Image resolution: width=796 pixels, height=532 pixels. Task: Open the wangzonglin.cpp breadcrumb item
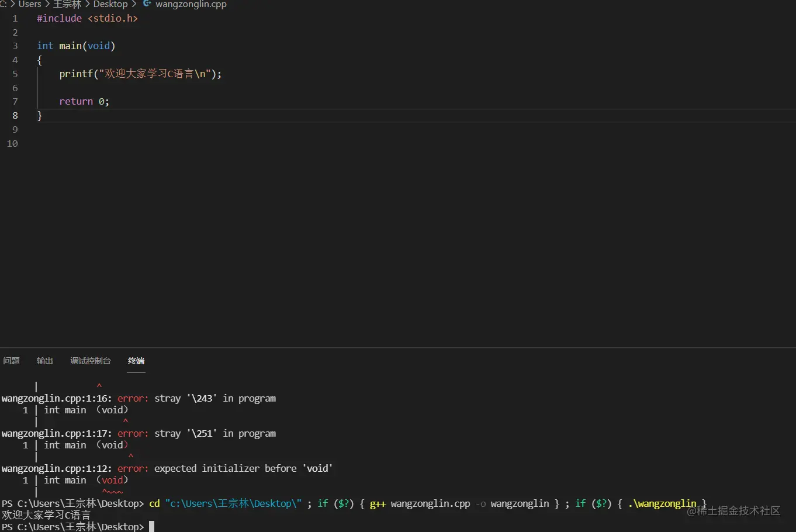[191, 4]
